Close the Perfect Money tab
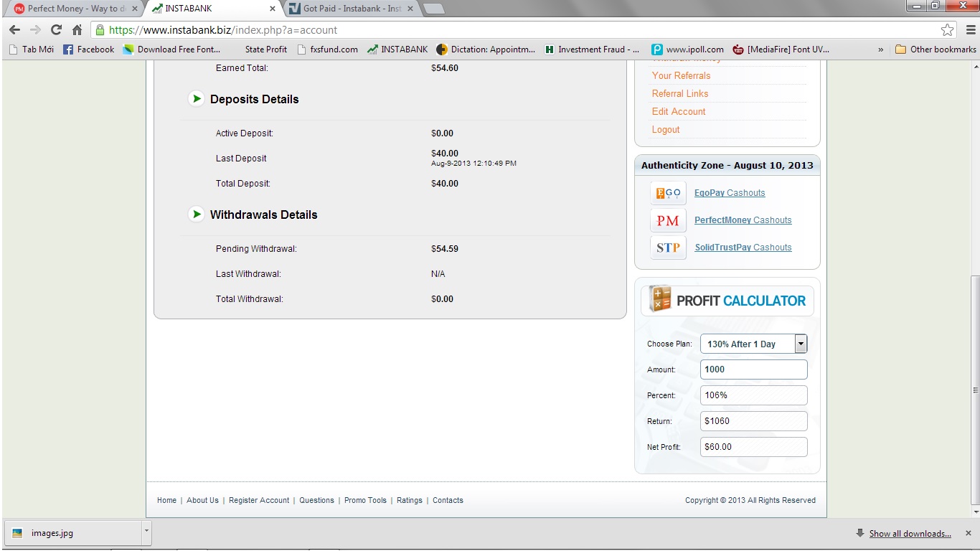This screenshot has height=551, width=980. (135, 9)
